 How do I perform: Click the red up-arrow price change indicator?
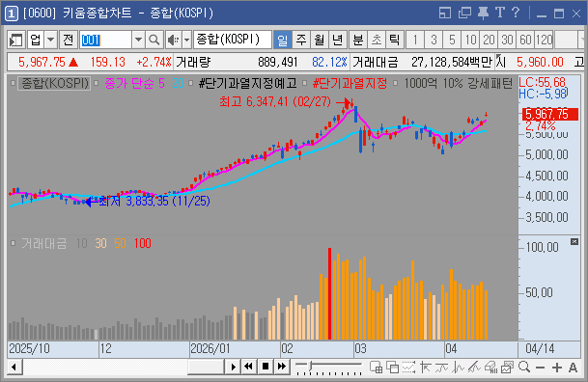(73, 62)
